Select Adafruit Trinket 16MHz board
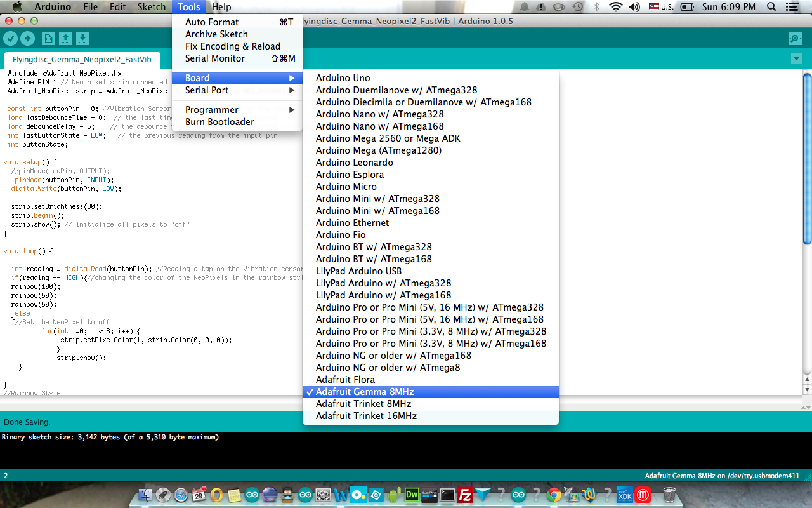812x508 pixels. pyautogui.click(x=431, y=416)
